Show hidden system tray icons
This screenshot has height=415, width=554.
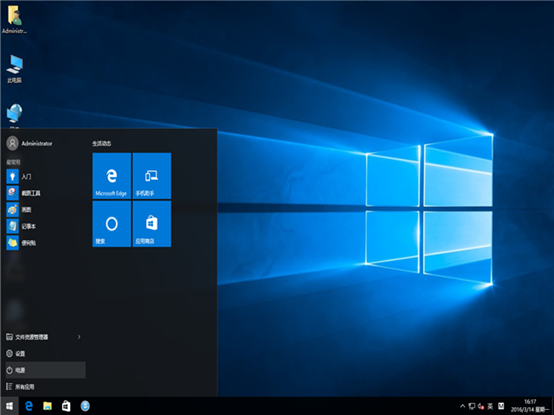coord(462,406)
